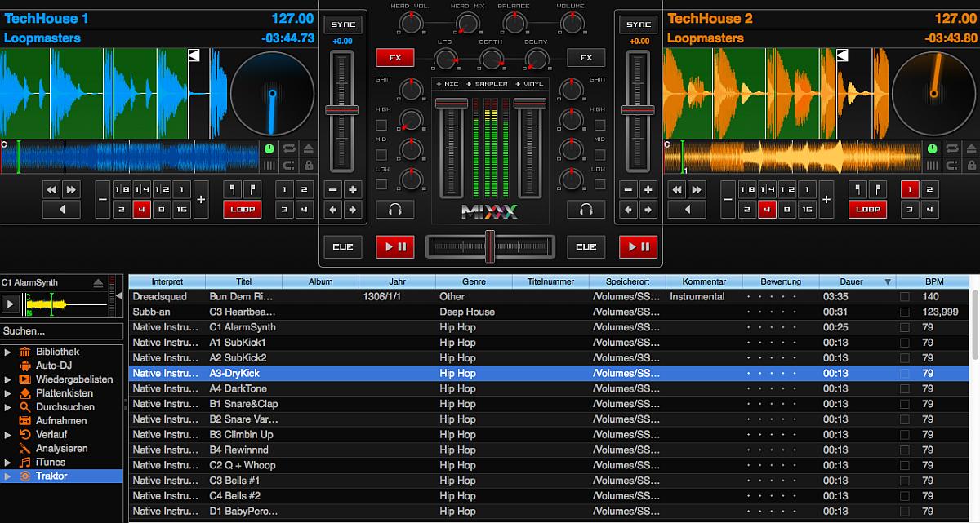Toggle the right channel LOW kill box
The image size is (980, 523).
599,184
